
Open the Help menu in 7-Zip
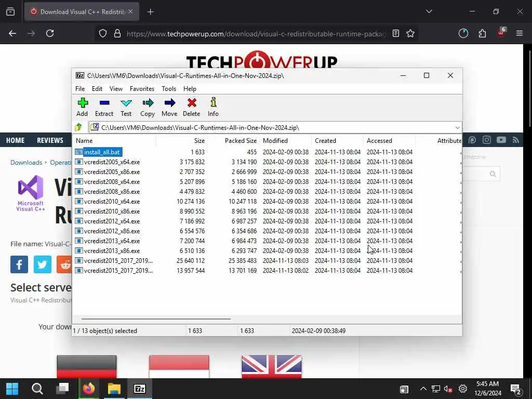(x=190, y=88)
